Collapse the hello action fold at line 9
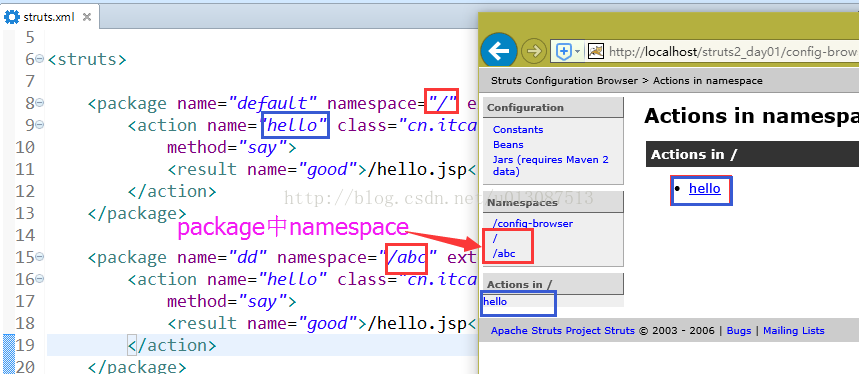 [x=39, y=125]
